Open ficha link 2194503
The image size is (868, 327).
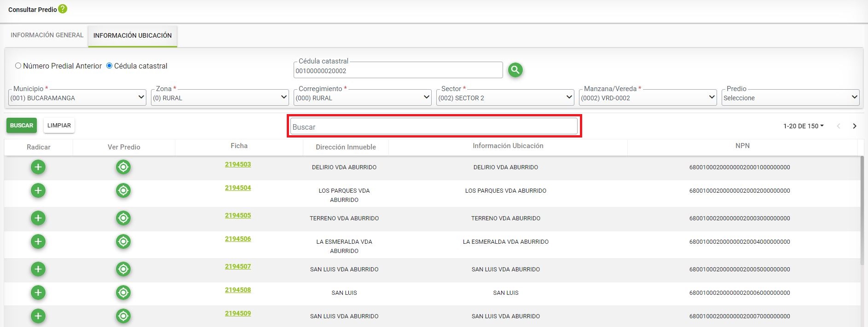pyautogui.click(x=238, y=164)
